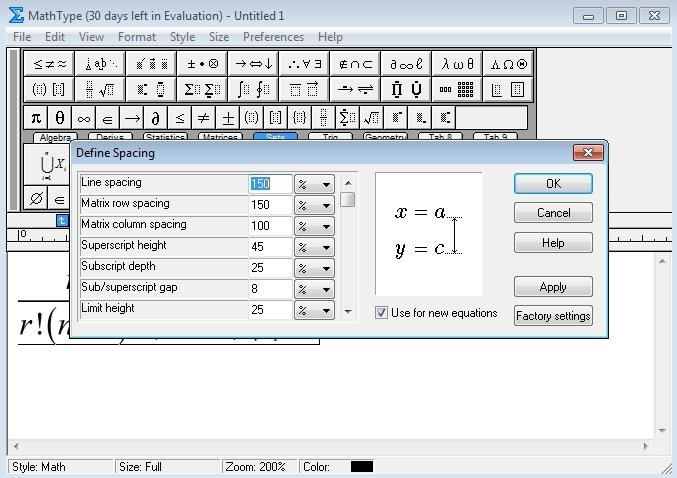Open summation templates palette
This screenshot has height=478, width=677.
202,89
